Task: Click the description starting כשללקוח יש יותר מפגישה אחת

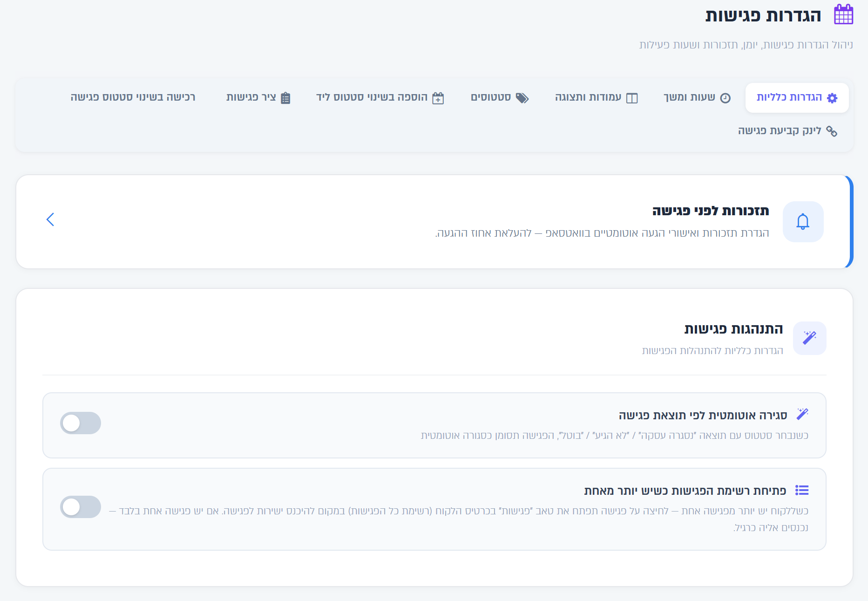Action: coord(459,519)
